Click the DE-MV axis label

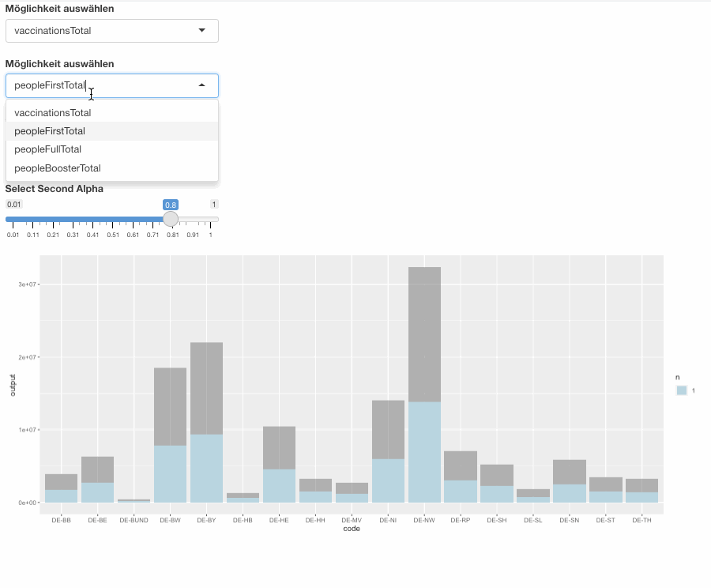point(352,520)
